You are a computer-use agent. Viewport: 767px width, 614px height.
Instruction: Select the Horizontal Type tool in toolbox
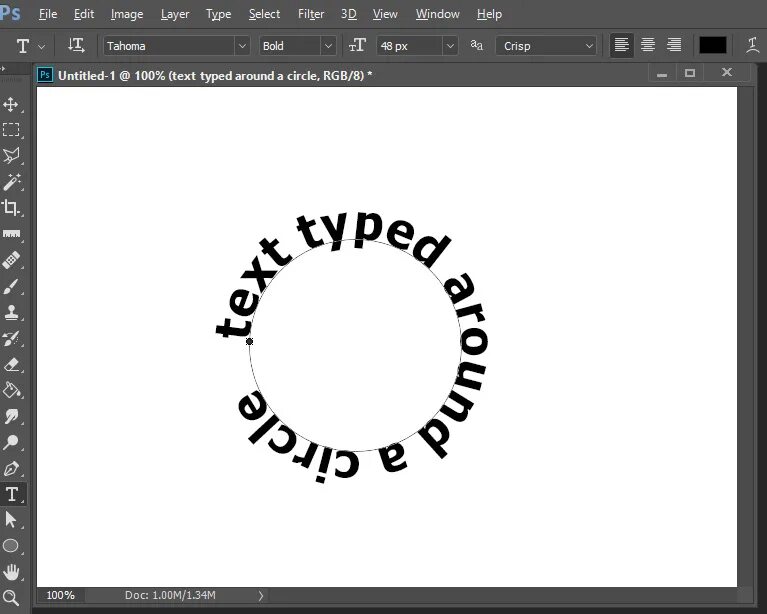coord(12,494)
